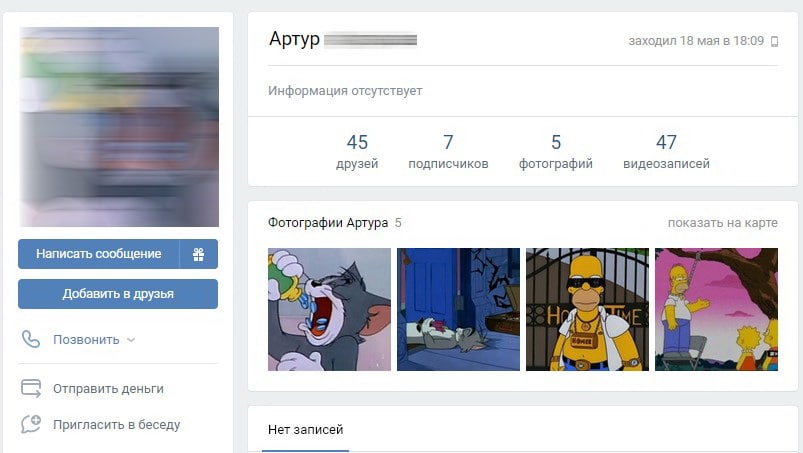Open the Tom drinking milk photo thumbnail
The image size is (803, 453).
click(x=329, y=309)
